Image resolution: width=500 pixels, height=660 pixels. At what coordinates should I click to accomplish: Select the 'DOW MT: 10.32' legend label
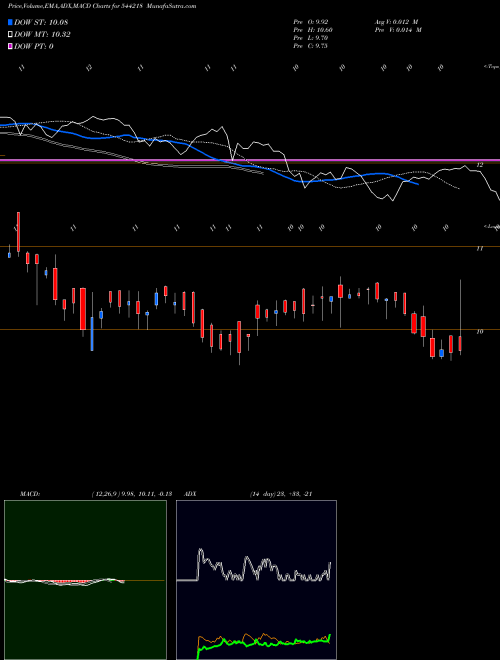tap(42, 35)
